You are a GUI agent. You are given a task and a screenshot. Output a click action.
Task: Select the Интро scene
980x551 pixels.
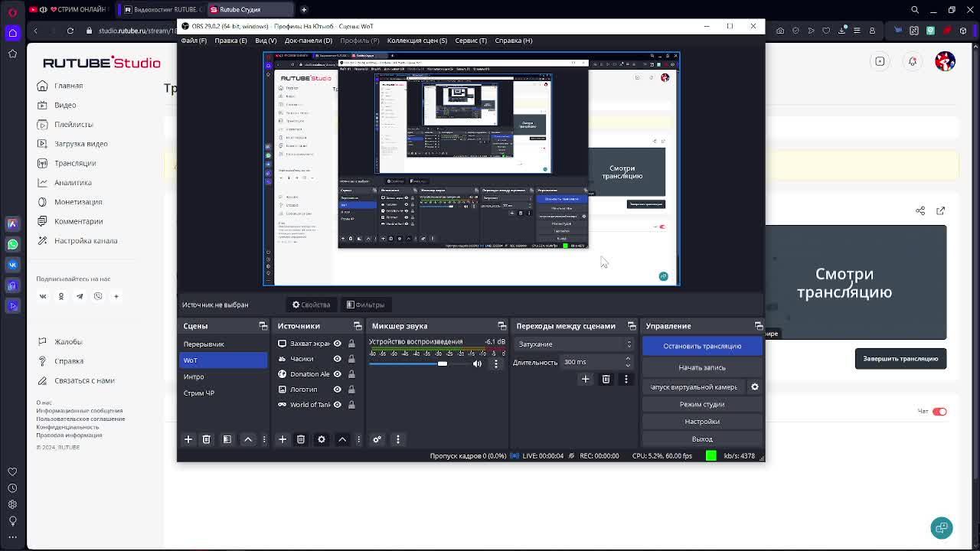(223, 377)
